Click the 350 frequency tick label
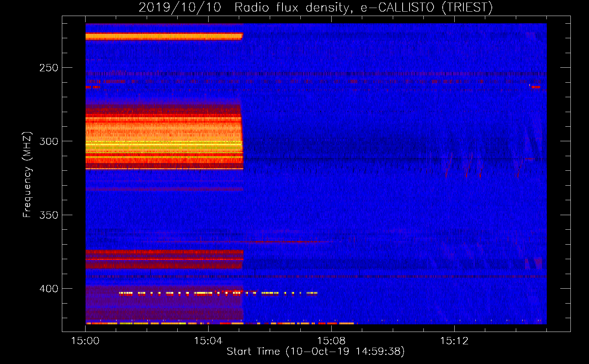This screenshot has height=364, width=589. pos(49,215)
